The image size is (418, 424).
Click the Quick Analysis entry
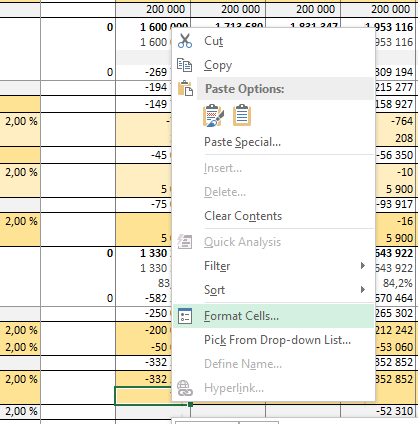[x=273, y=242]
